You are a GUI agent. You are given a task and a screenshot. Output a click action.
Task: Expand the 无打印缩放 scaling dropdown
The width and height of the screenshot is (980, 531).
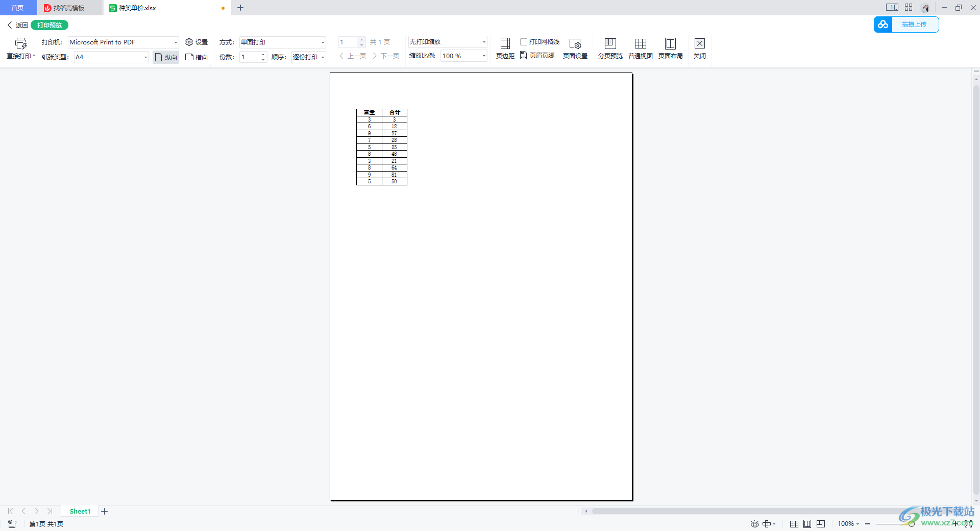coord(484,42)
